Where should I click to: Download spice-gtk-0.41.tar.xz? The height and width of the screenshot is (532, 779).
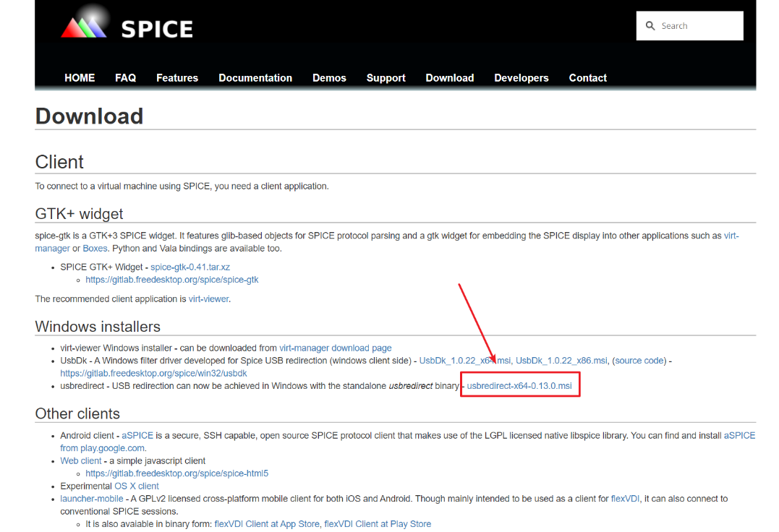[x=190, y=267]
